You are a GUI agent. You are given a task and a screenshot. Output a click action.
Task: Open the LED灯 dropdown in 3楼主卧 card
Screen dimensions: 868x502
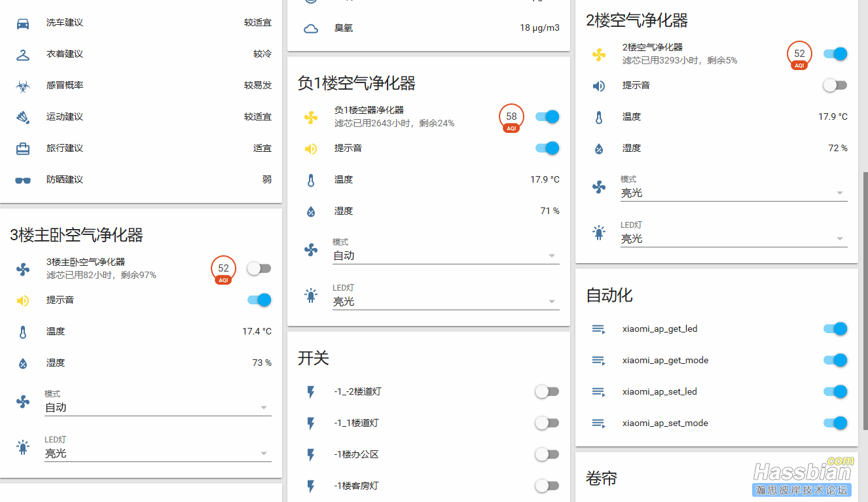158,448
